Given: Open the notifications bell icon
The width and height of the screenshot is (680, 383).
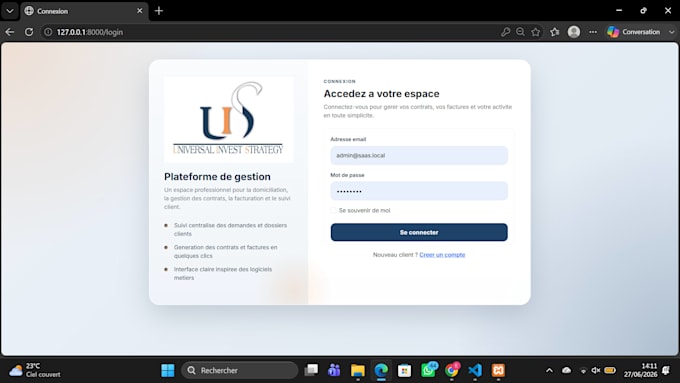Looking at the screenshot, I should click(666, 370).
